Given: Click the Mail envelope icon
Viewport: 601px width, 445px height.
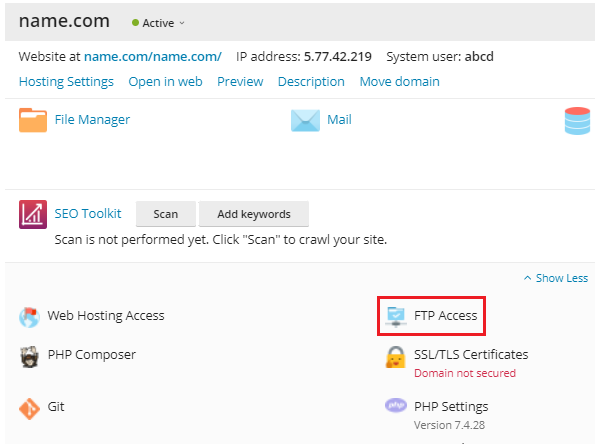Looking at the screenshot, I should 305,120.
